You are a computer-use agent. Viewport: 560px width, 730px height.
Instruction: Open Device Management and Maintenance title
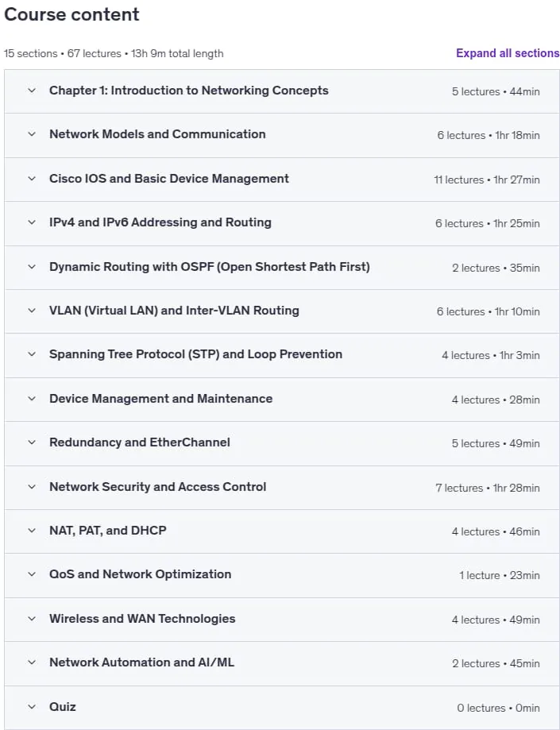161,399
